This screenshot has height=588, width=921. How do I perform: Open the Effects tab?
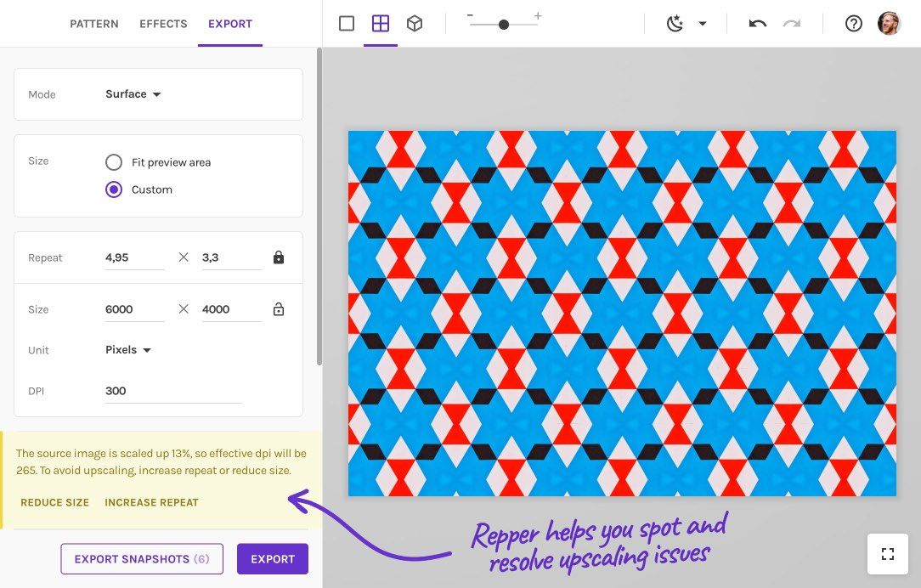pos(163,24)
